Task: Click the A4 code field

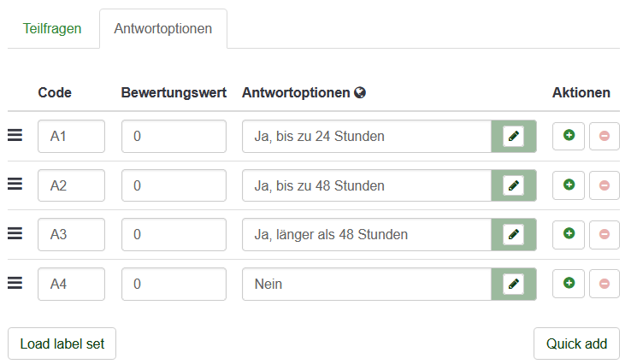Action: 72,284
